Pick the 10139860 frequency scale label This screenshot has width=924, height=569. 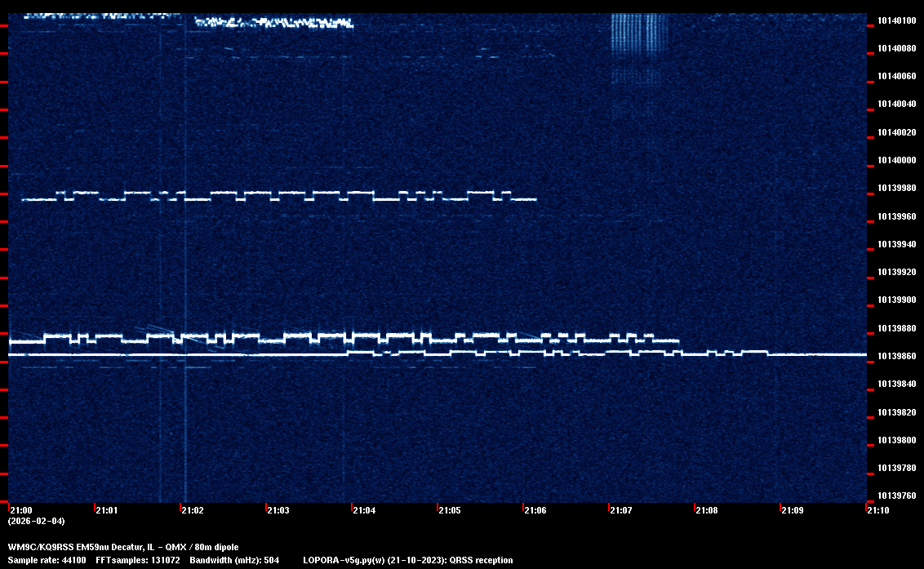tap(896, 356)
